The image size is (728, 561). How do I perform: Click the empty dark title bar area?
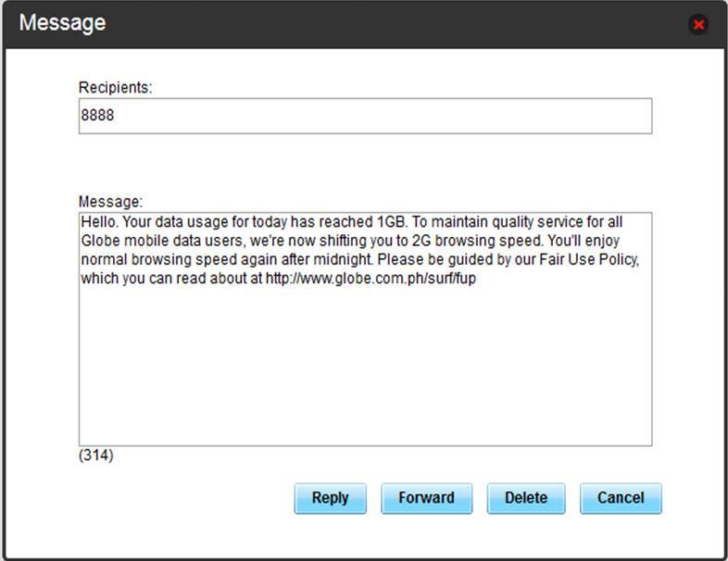370,23
